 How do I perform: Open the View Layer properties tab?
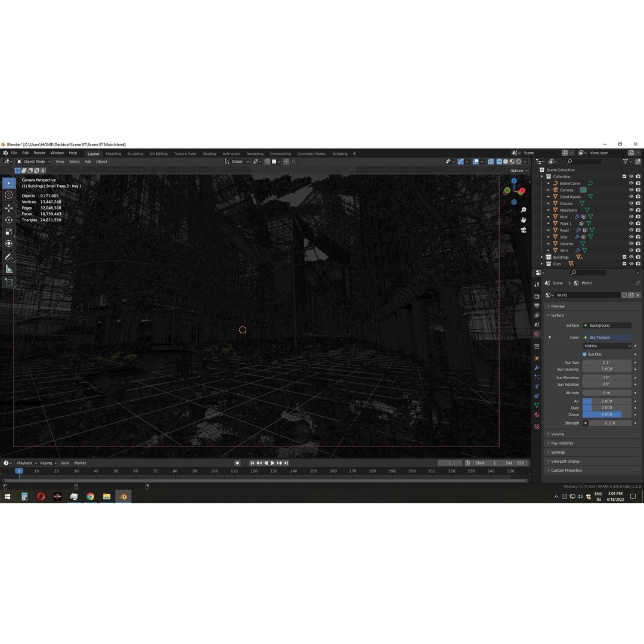[x=537, y=315]
